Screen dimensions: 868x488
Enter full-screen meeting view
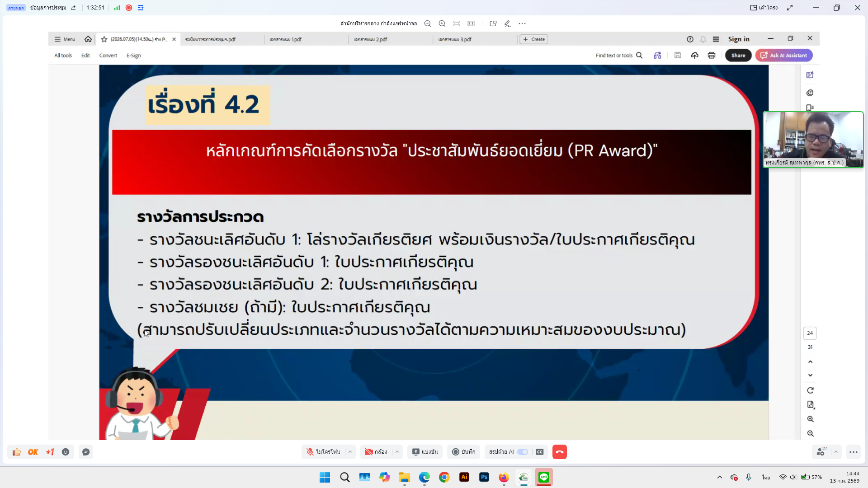790,8
